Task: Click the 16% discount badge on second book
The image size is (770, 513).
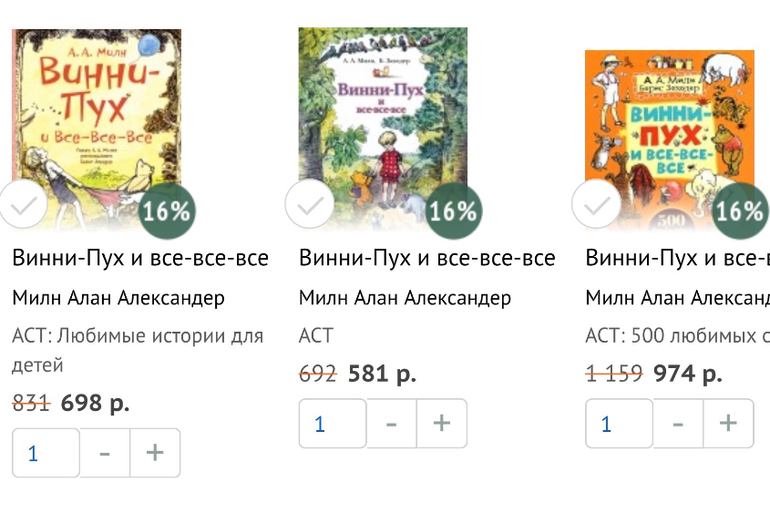Action: (453, 211)
